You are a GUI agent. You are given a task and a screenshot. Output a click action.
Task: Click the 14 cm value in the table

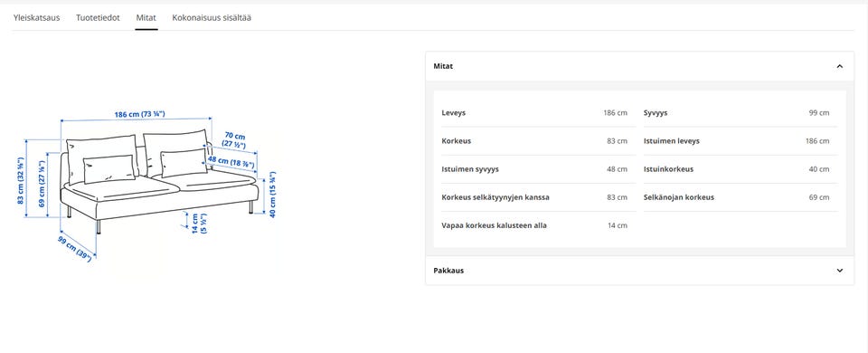(x=618, y=225)
